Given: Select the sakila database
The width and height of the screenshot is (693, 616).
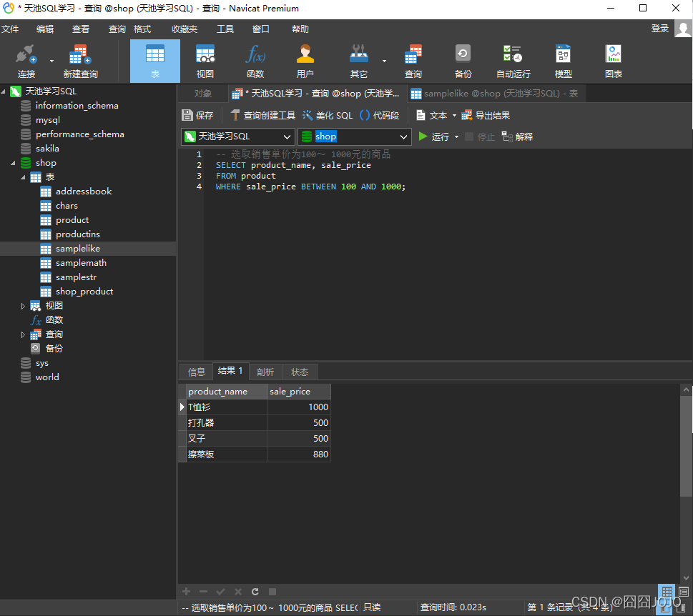Looking at the screenshot, I should (x=47, y=149).
